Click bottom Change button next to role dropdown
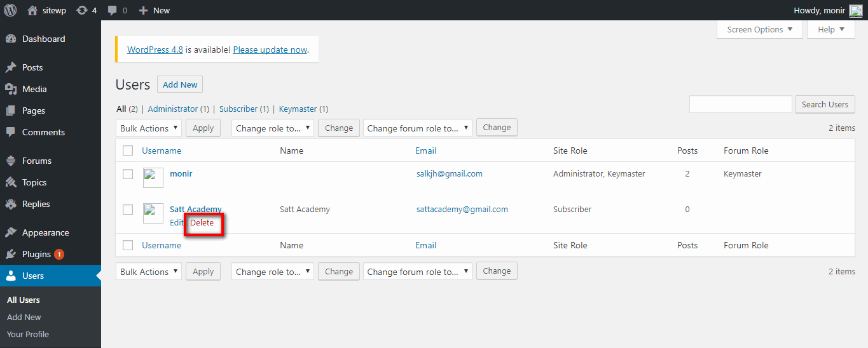 [x=339, y=271]
